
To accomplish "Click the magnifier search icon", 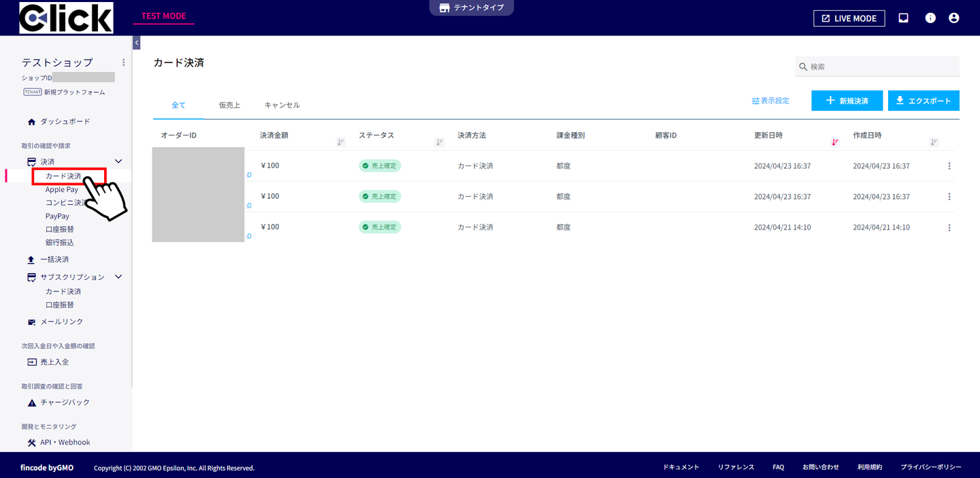I will [803, 67].
